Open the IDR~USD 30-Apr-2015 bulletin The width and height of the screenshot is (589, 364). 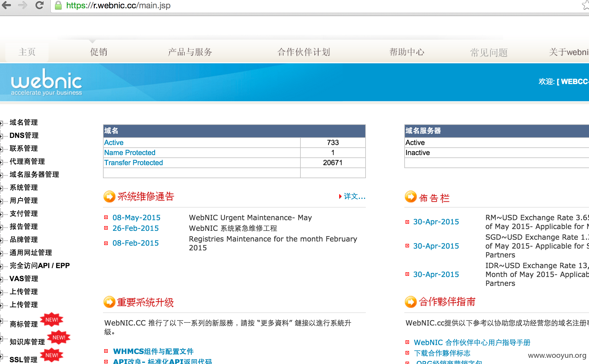tap(436, 274)
